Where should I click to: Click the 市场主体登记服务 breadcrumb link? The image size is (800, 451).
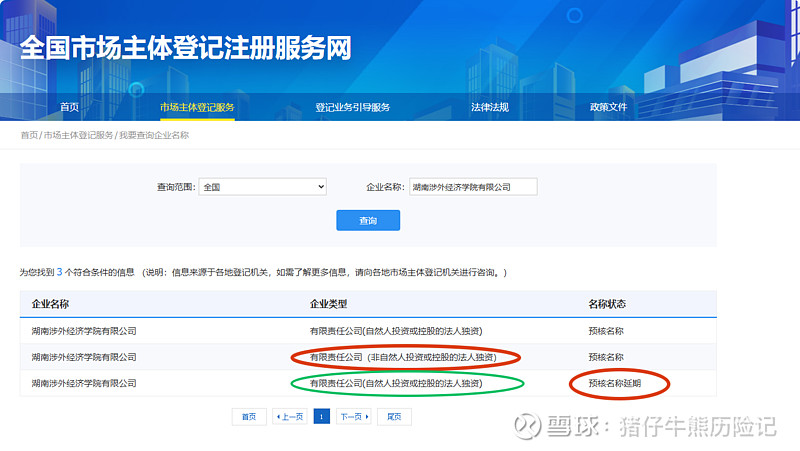(78, 135)
